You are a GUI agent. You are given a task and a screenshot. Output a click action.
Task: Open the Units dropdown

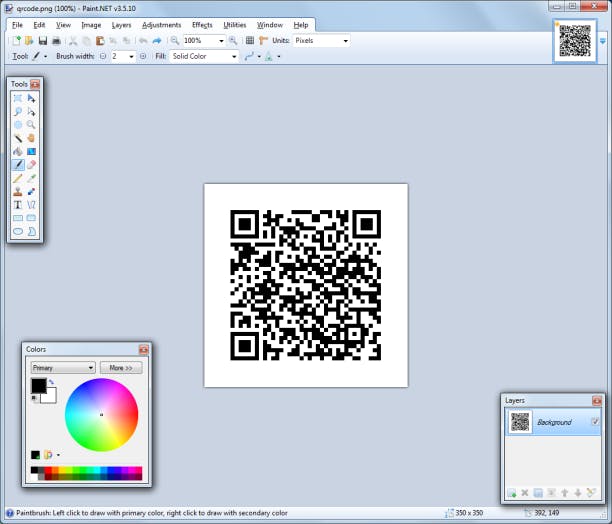(x=320, y=41)
